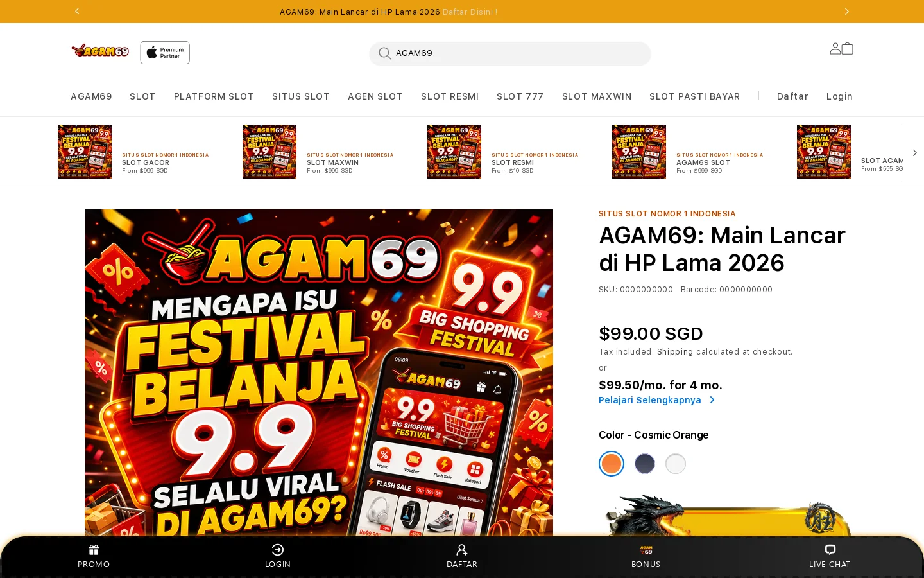
Task: Click SLOT GACOR product title text
Action: pyautogui.click(x=146, y=163)
